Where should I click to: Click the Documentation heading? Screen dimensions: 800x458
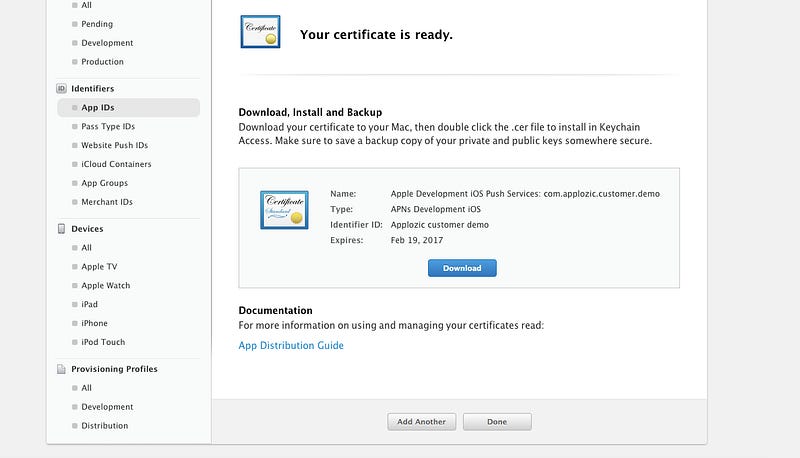(276, 311)
